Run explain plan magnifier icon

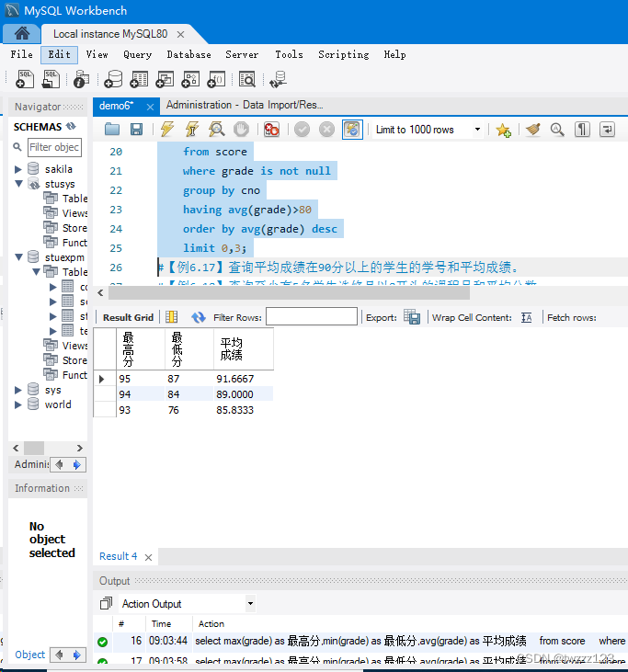pyautogui.click(x=216, y=129)
